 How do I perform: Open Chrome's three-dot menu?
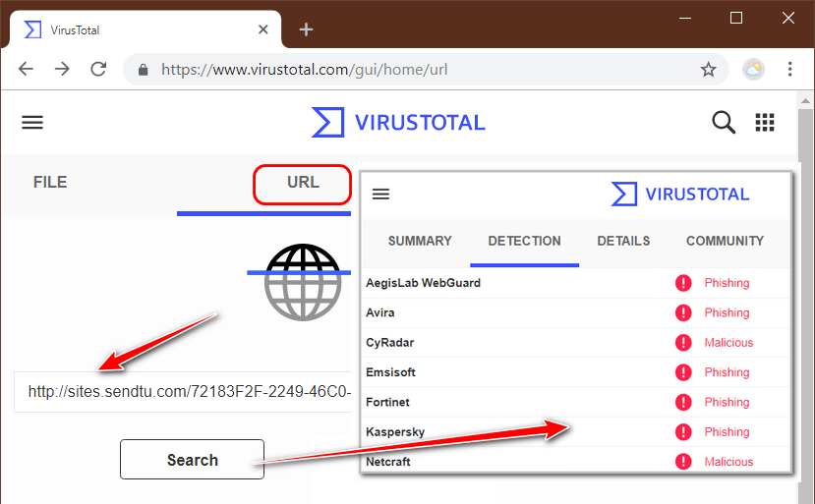click(x=790, y=70)
